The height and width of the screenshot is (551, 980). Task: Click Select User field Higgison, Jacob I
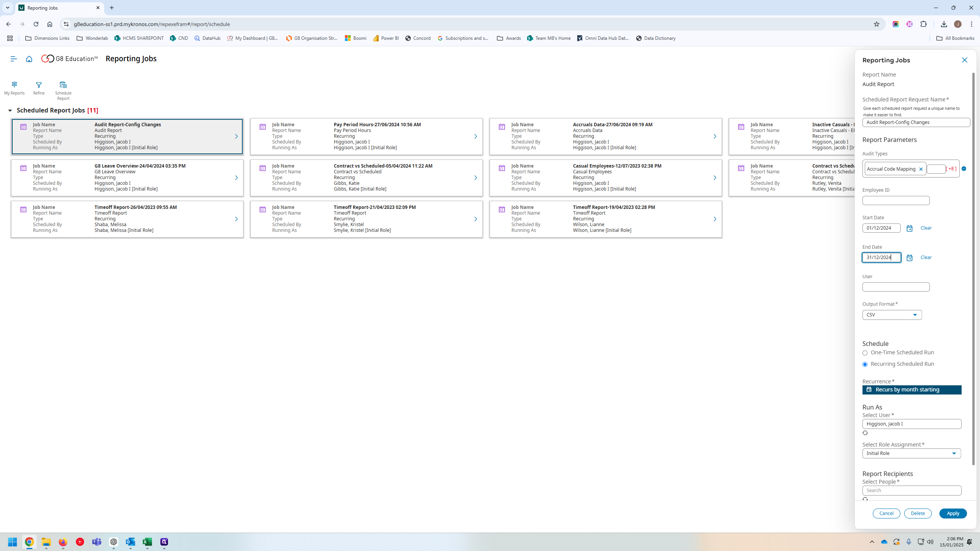click(x=912, y=424)
